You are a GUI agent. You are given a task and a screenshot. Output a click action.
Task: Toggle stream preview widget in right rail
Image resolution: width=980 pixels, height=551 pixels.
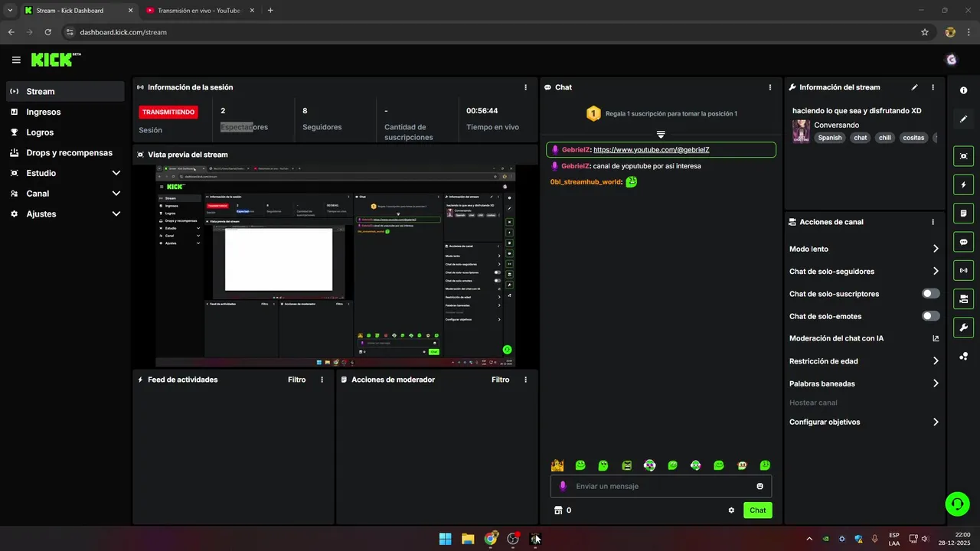(963, 156)
